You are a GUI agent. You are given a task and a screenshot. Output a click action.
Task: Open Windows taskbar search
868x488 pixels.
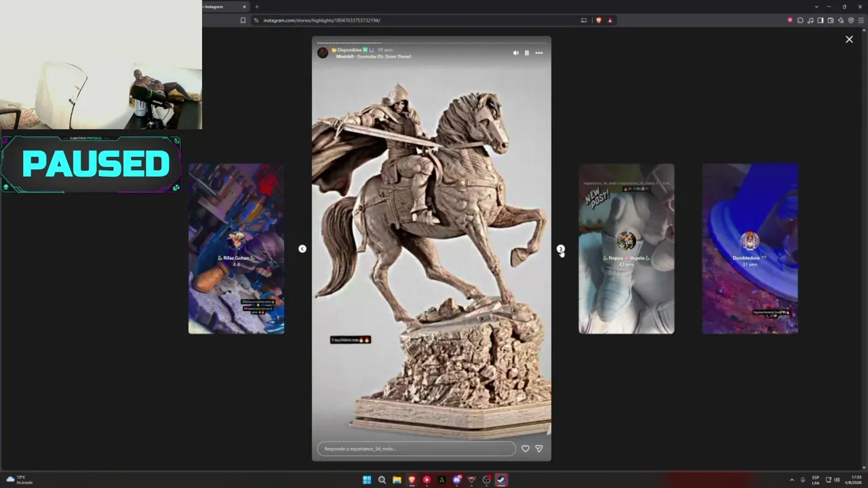pyautogui.click(x=382, y=480)
